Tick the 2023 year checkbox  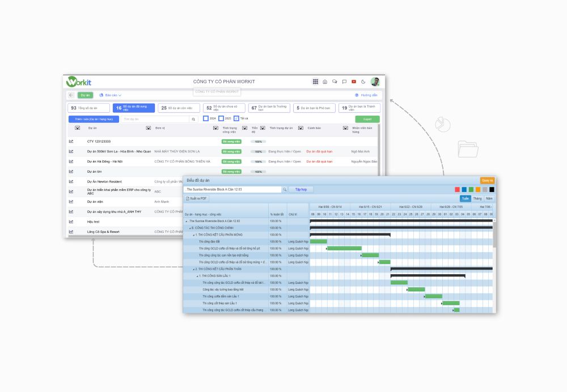(x=221, y=118)
